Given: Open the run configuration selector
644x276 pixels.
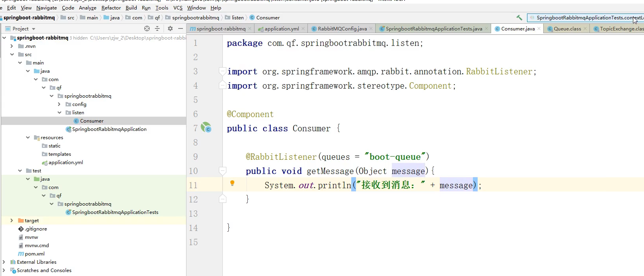Looking at the screenshot, I should [x=586, y=18].
